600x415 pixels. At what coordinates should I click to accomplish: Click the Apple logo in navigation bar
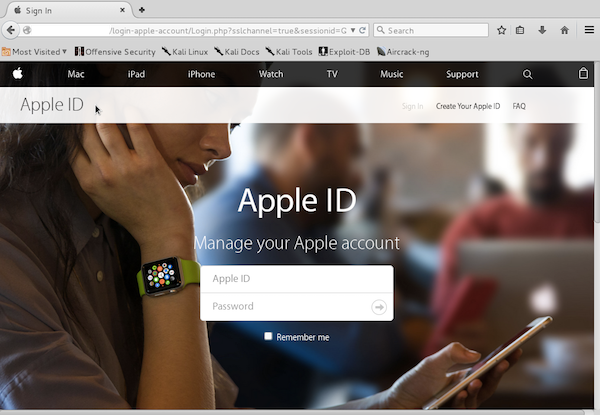tap(18, 73)
